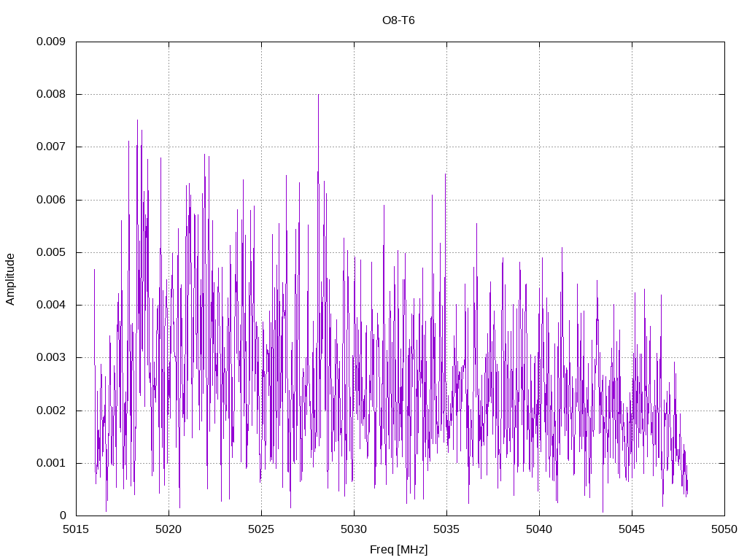Click the y-axis value 0.003
The height and width of the screenshot is (560, 747).
coord(51,357)
